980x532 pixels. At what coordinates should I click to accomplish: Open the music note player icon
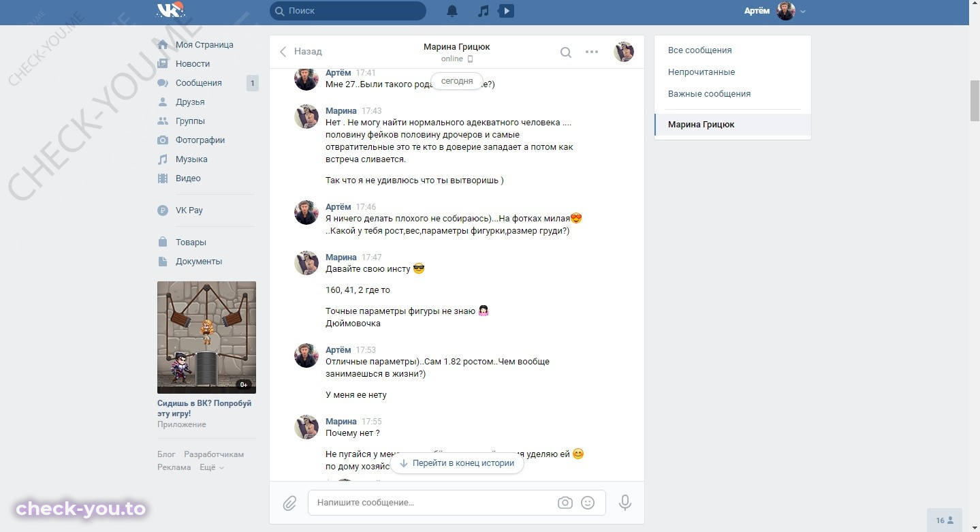(x=484, y=11)
